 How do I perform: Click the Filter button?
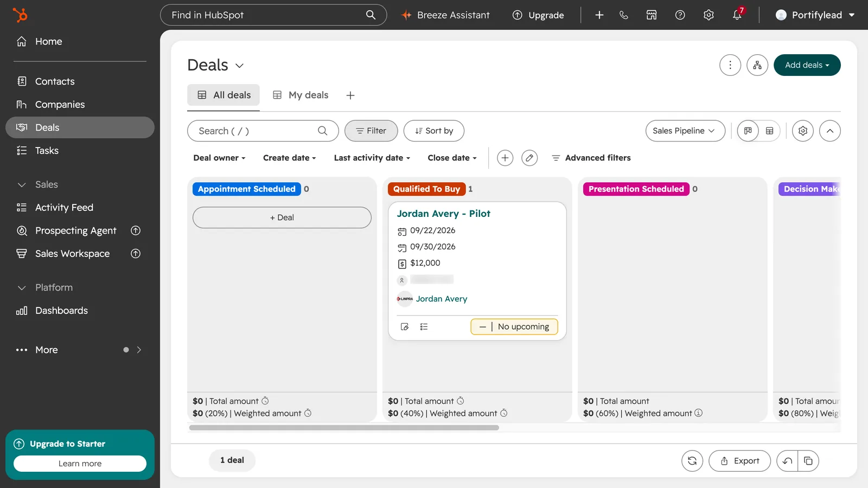point(371,131)
